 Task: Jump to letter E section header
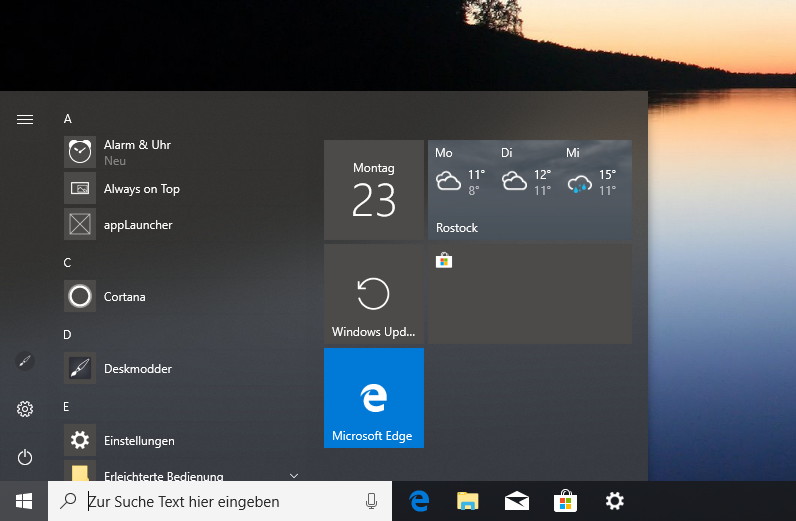66,407
